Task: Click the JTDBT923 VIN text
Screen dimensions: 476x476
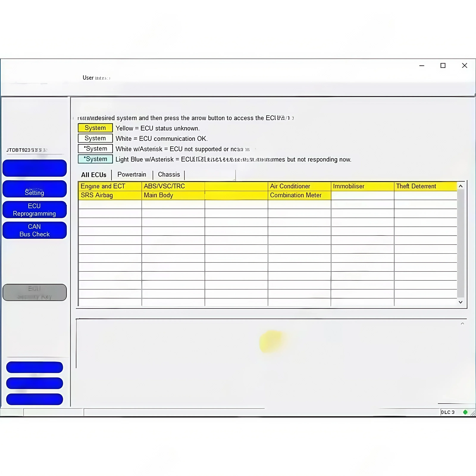Action: pos(27,150)
